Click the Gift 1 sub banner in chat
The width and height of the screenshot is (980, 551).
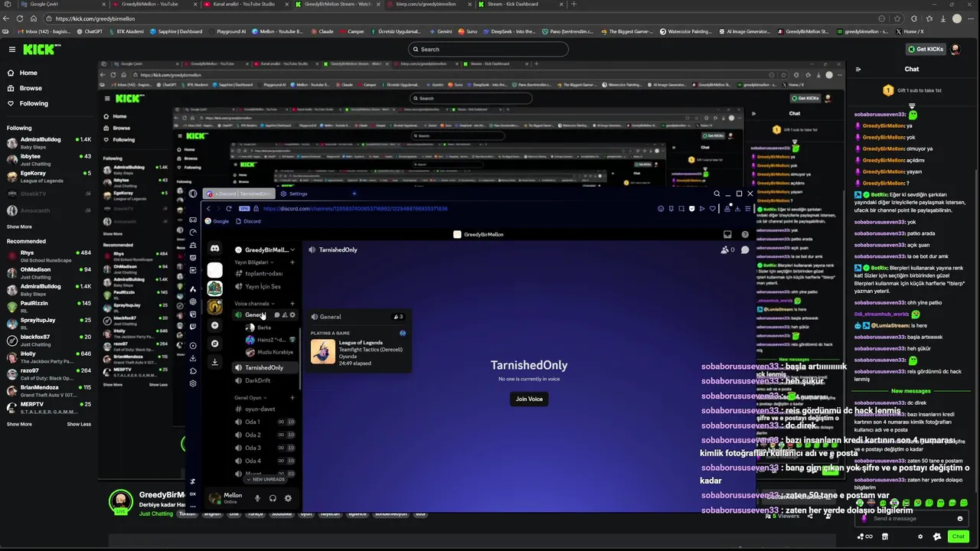tap(913, 90)
